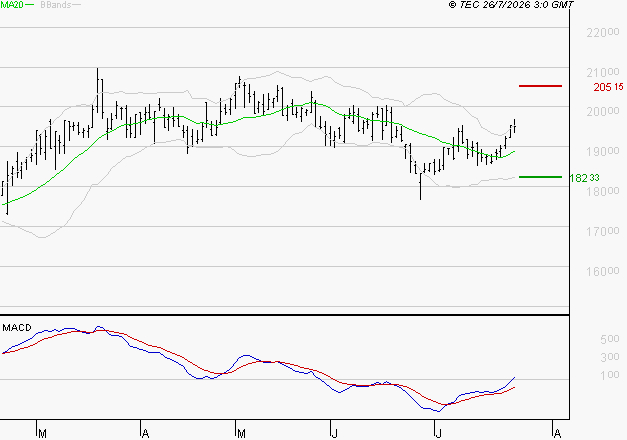The image size is (627, 440).
Task: Click the TEC copyright timestamp text
Action: click(x=511, y=5)
